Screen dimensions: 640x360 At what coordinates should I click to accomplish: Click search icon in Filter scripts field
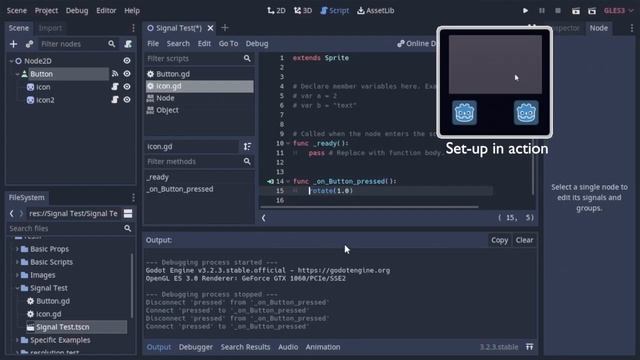247,58
